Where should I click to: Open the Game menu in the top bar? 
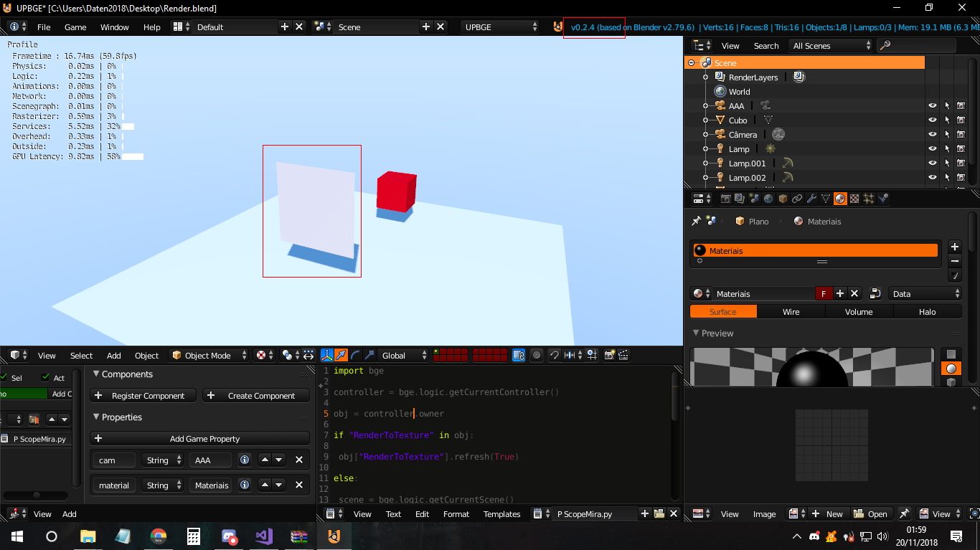click(74, 27)
